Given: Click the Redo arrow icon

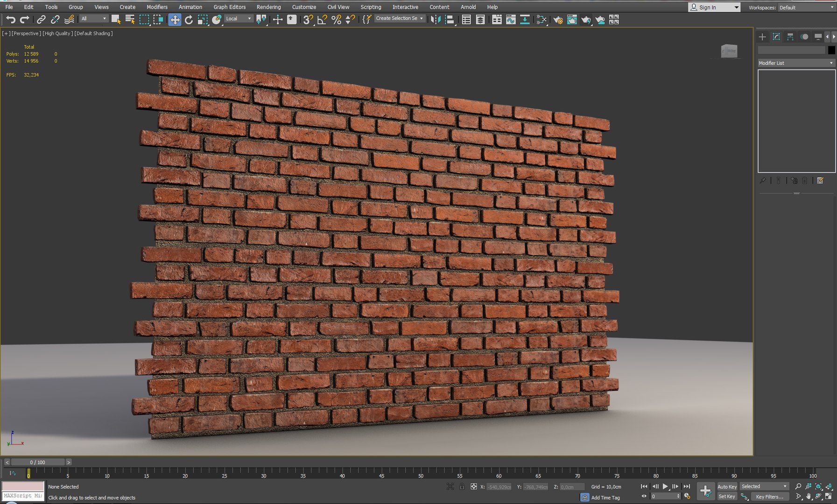Looking at the screenshot, I should (x=24, y=19).
